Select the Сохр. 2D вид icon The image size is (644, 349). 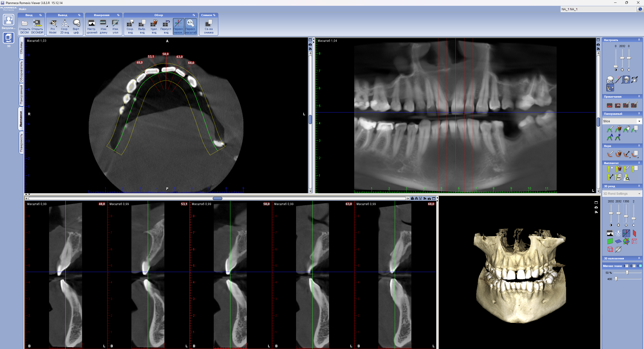click(65, 27)
